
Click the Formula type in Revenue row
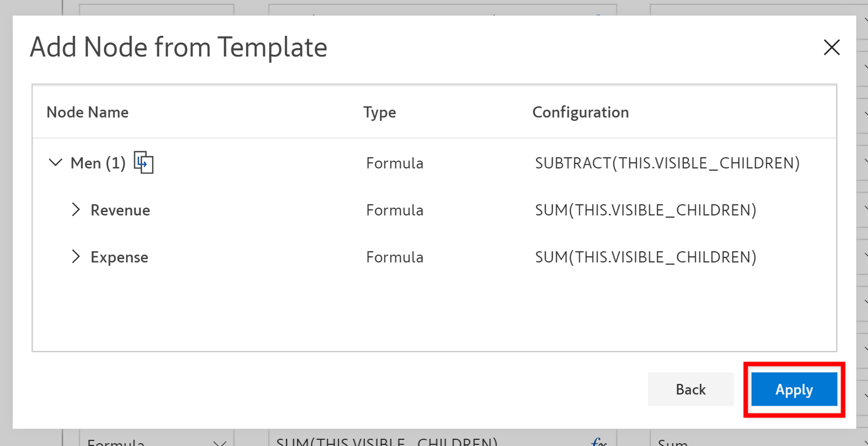pyautogui.click(x=395, y=210)
